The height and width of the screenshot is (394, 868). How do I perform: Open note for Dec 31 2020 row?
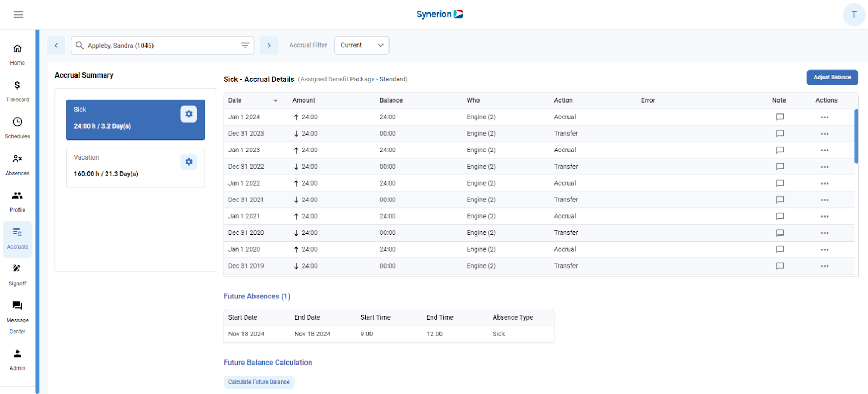(x=780, y=233)
